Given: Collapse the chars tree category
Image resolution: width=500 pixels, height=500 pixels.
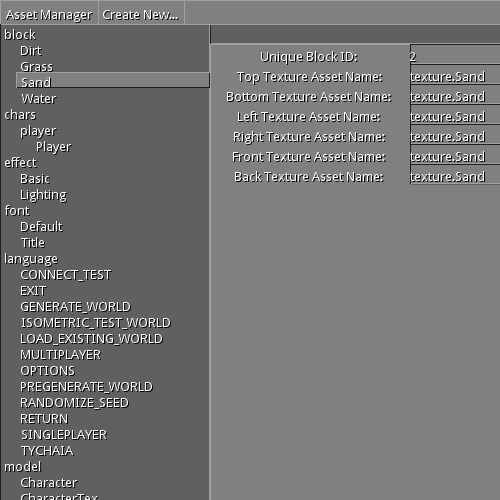Looking at the screenshot, I should click(x=20, y=115).
